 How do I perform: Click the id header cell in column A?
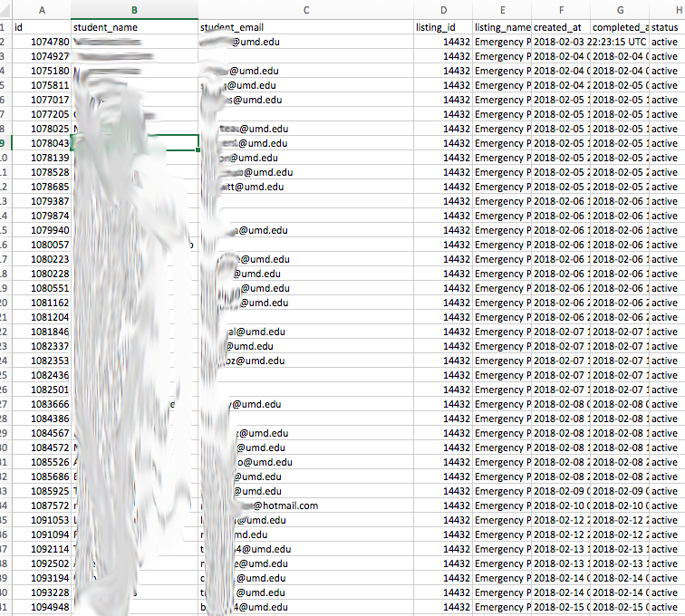coord(43,27)
